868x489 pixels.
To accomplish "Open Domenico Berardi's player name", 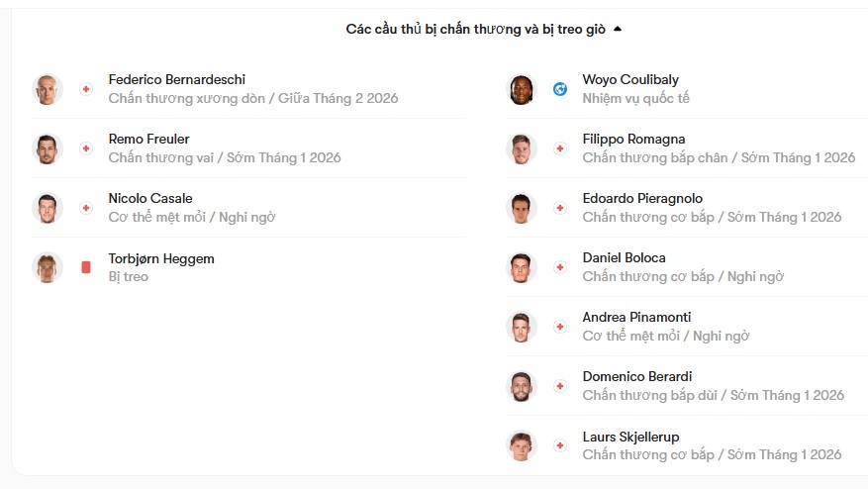I will (637, 376).
